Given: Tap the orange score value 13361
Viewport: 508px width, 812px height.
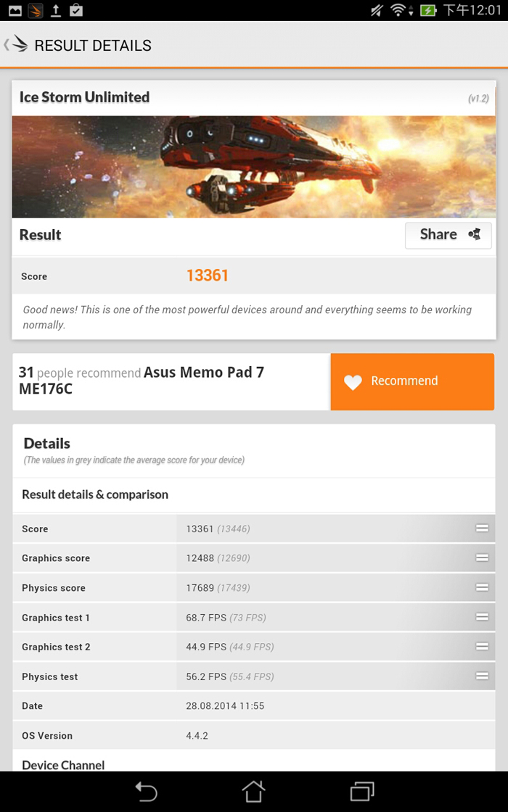Looking at the screenshot, I should click(208, 275).
